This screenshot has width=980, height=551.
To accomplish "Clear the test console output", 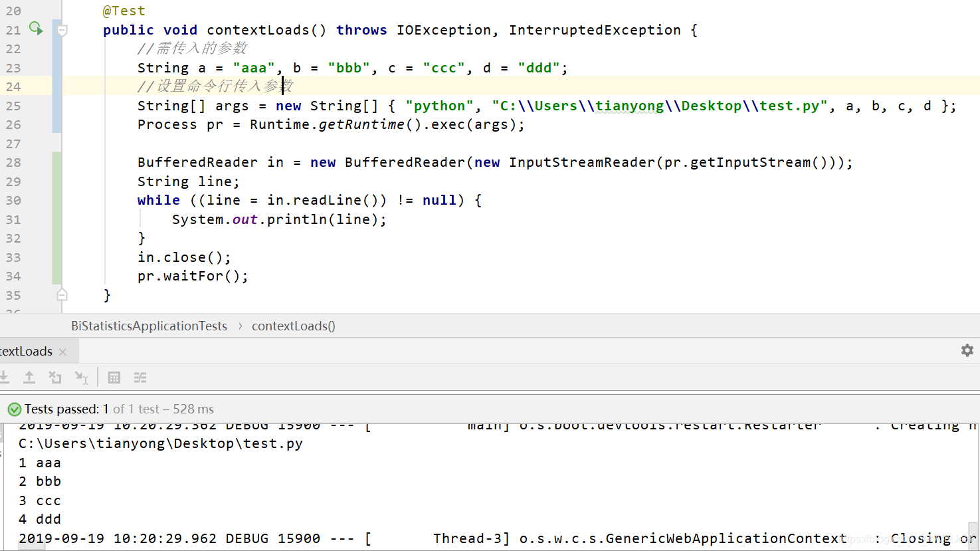I will pyautogui.click(x=55, y=378).
